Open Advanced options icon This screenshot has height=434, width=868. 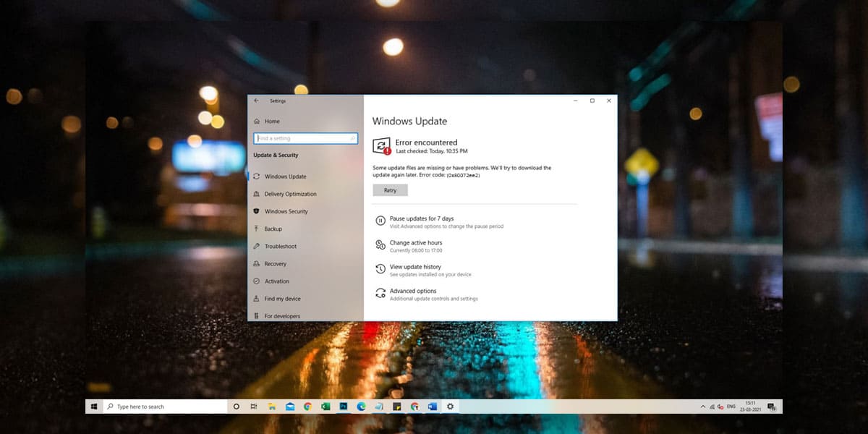click(380, 293)
